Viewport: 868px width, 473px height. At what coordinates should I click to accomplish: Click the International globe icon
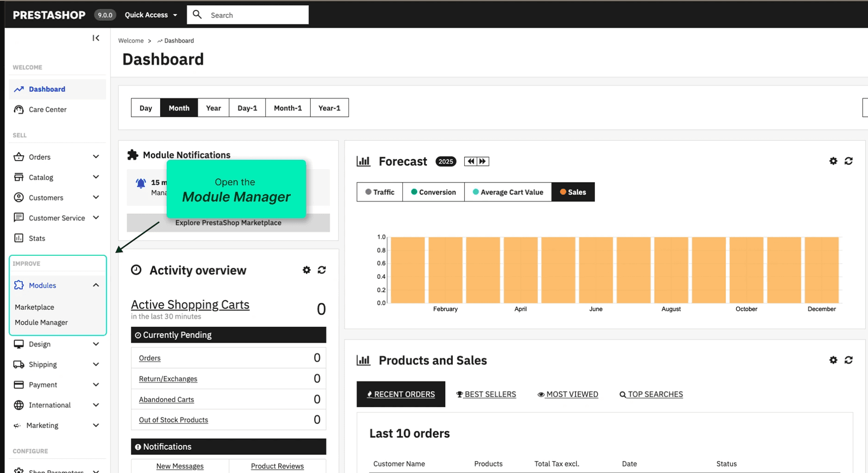19,405
